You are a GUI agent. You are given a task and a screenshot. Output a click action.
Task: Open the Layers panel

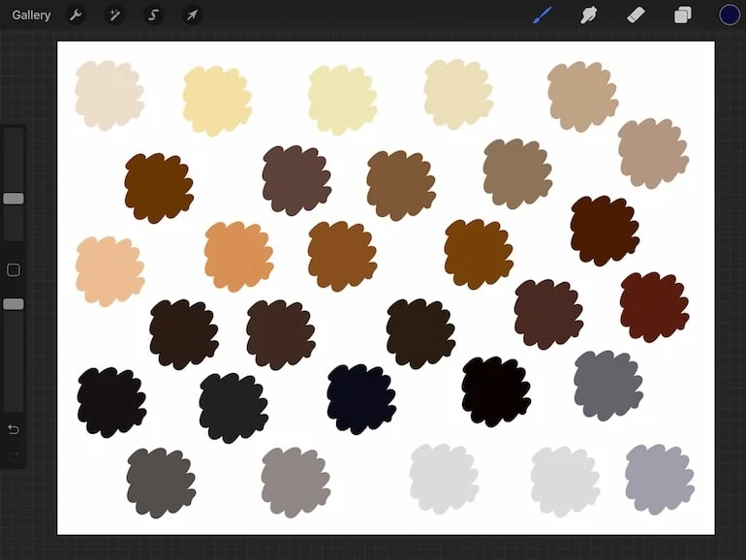tap(682, 16)
